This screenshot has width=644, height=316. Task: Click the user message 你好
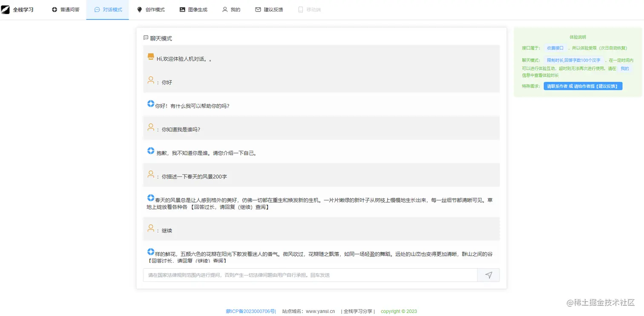tap(167, 82)
